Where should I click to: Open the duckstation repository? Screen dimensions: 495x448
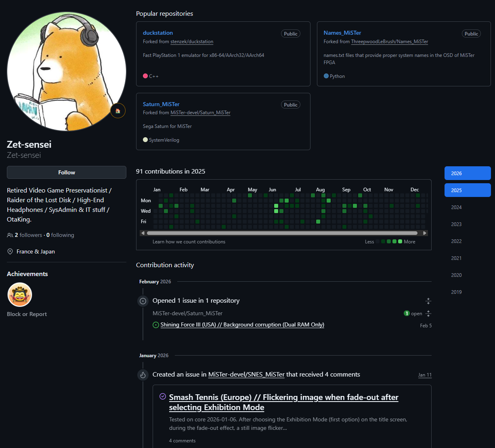tap(158, 33)
